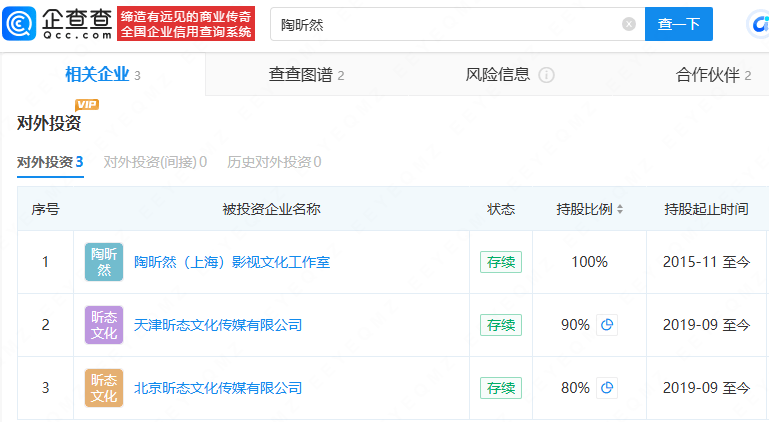Switch to 查查图谱 tab
This screenshot has width=769, height=422.
click(307, 75)
